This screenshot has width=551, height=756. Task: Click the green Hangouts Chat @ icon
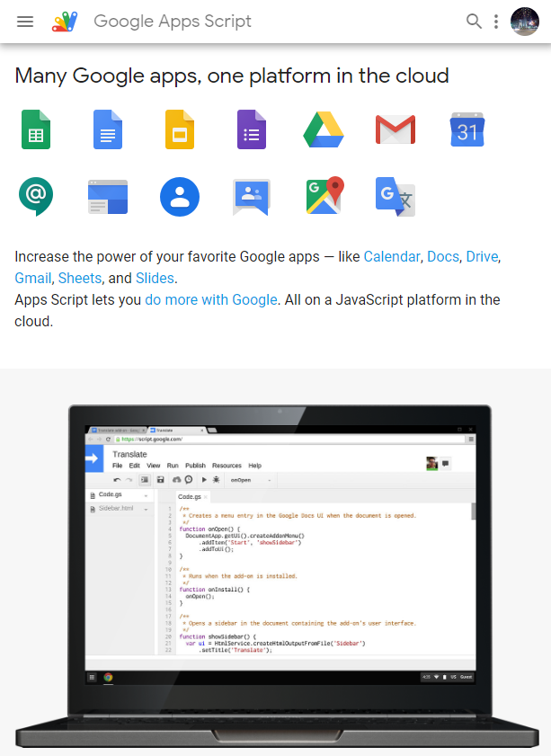click(x=36, y=197)
